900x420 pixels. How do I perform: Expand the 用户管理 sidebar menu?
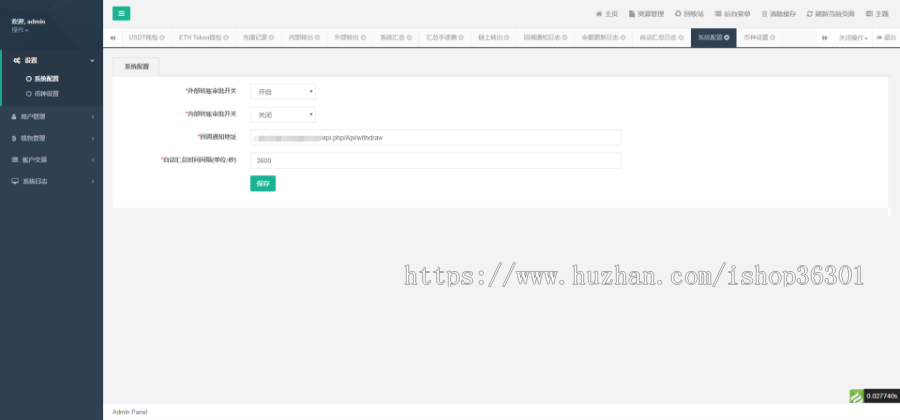pos(52,116)
